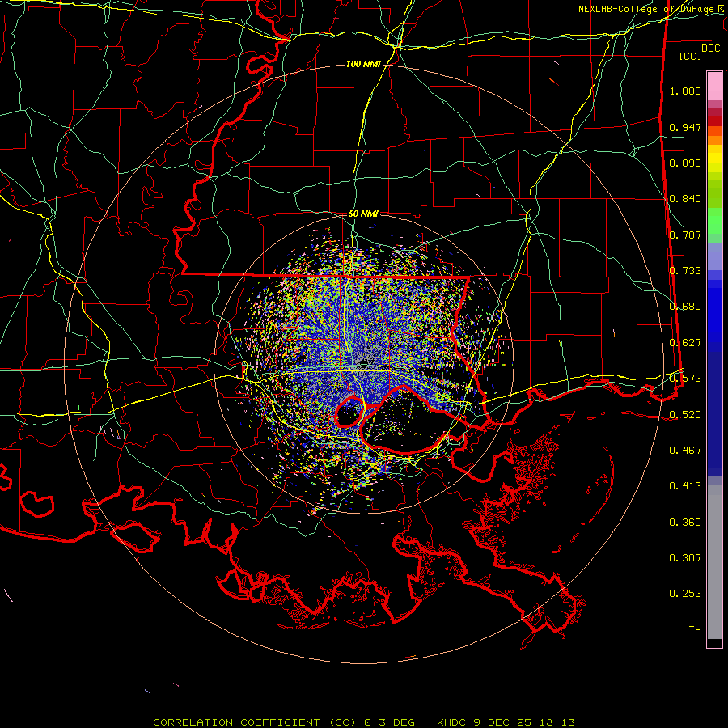Click the 0.573 scale value

(685, 379)
